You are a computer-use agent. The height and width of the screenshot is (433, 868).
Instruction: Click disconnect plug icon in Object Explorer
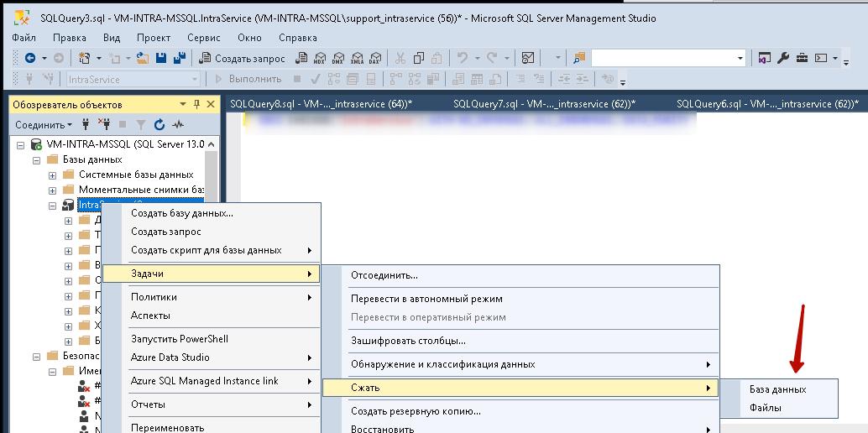[x=103, y=124]
